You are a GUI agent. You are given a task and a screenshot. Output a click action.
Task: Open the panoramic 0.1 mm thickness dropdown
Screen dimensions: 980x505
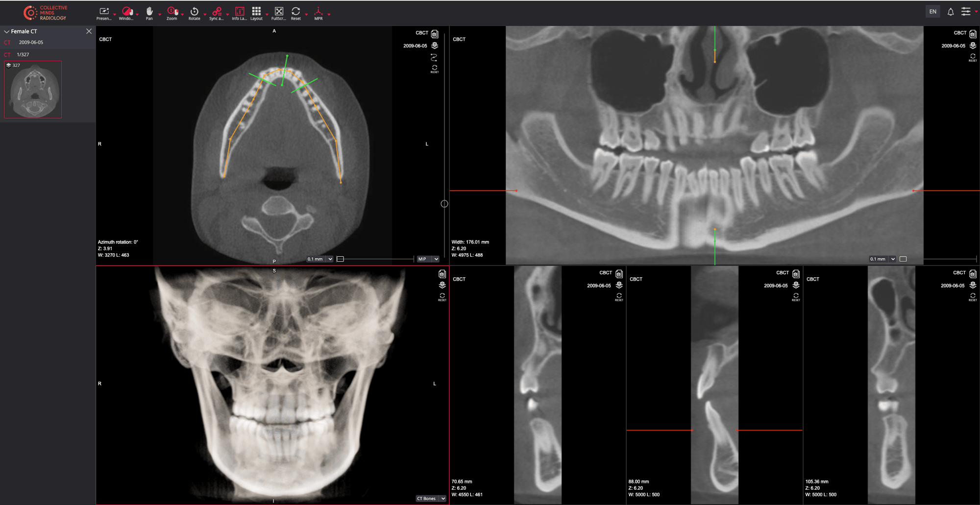(882, 259)
